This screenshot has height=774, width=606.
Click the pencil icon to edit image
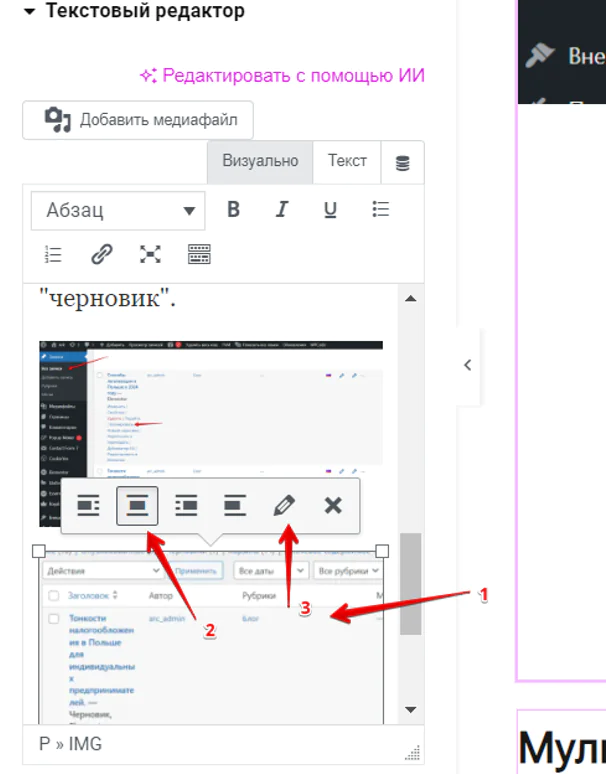(x=284, y=505)
